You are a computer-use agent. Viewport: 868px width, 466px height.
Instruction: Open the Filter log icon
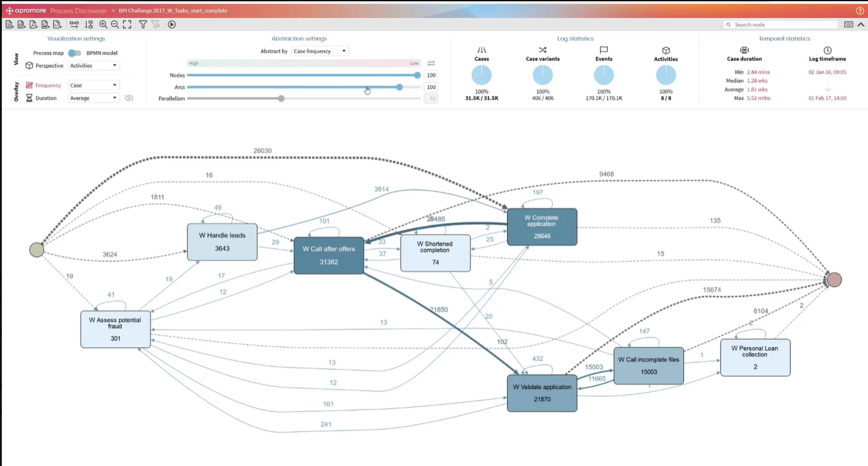tap(143, 25)
